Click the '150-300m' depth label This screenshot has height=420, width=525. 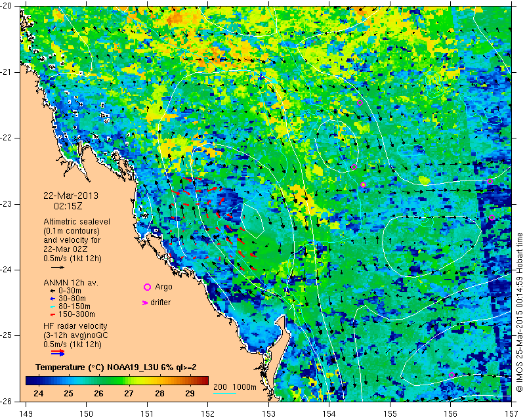click(77, 314)
